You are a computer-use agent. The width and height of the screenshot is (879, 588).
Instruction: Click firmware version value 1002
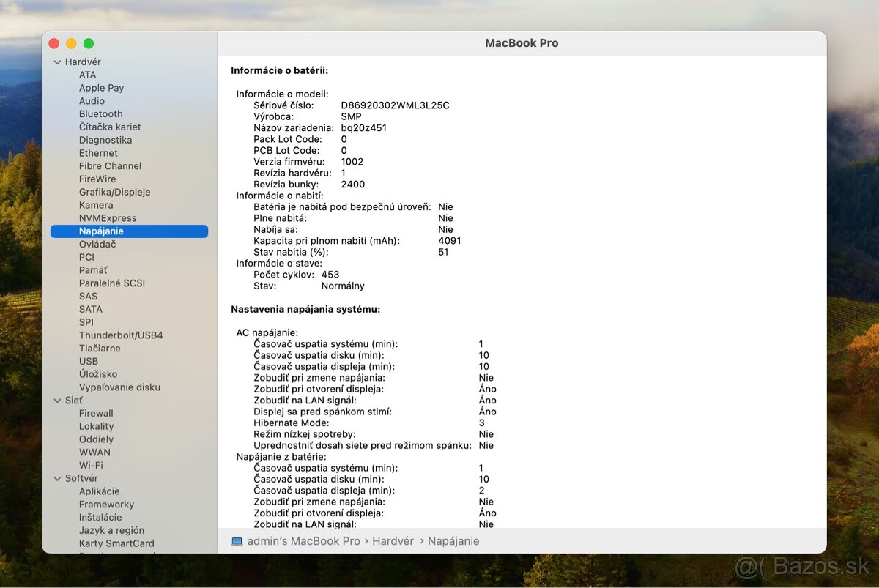pyautogui.click(x=352, y=162)
